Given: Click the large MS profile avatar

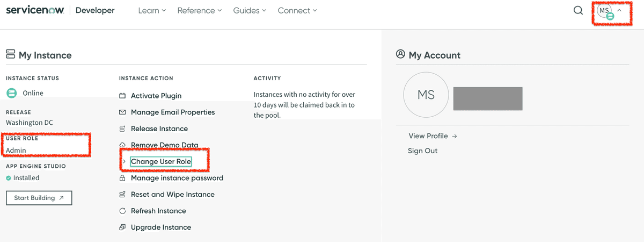Looking at the screenshot, I should coord(426,95).
